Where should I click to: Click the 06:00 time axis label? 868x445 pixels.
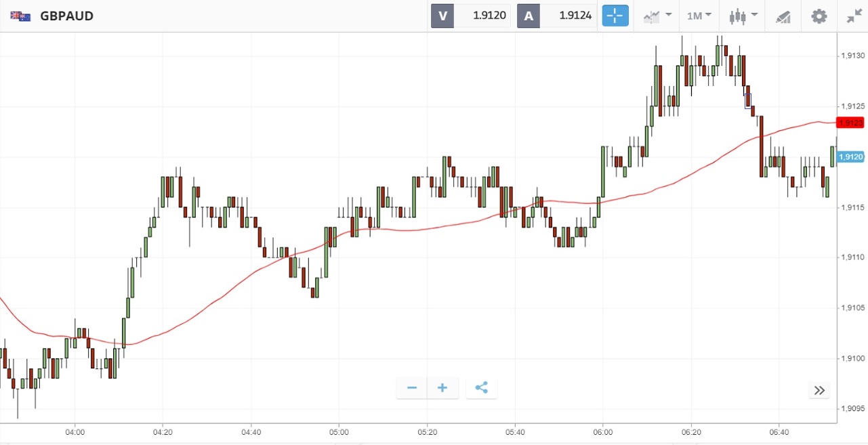(x=603, y=431)
